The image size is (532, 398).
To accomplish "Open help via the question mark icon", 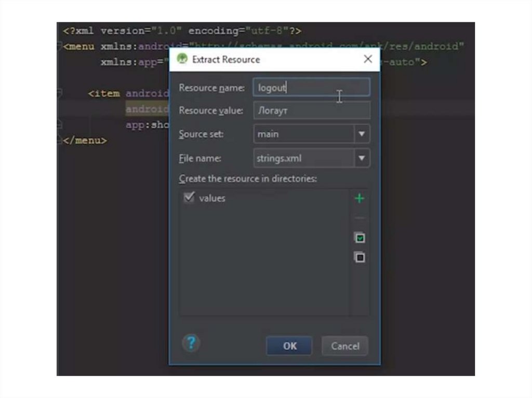I will coord(191,343).
